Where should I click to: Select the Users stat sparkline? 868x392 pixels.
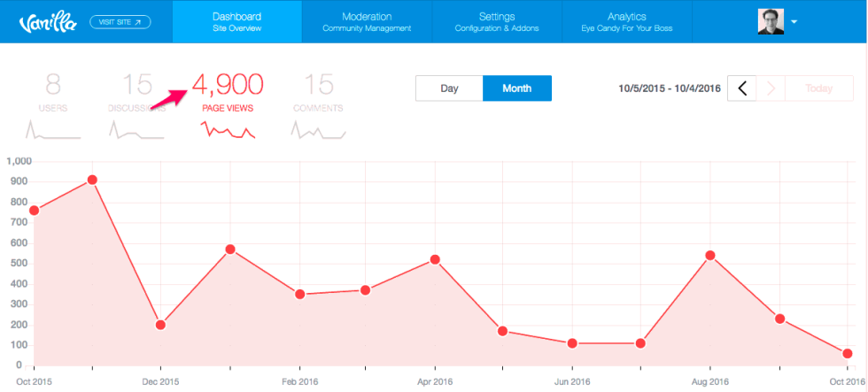point(53,131)
